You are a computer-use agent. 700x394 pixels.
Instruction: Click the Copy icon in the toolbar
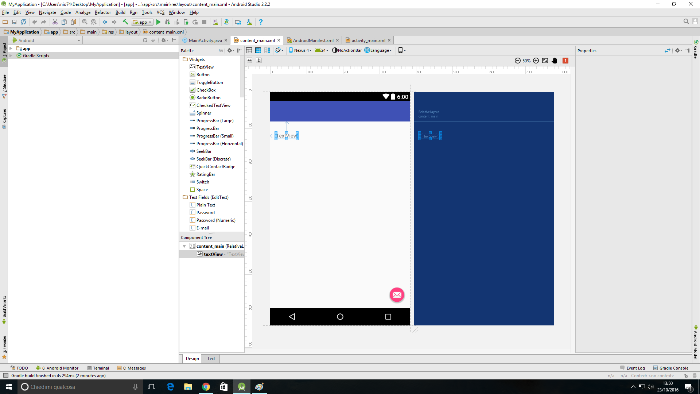coord(64,22)
